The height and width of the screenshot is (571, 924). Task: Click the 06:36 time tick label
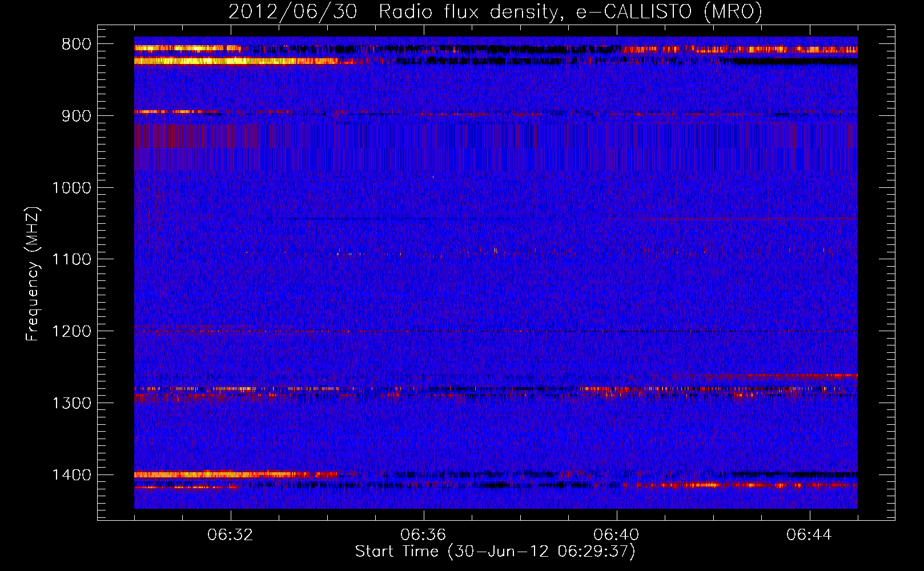tap(423, 535)
